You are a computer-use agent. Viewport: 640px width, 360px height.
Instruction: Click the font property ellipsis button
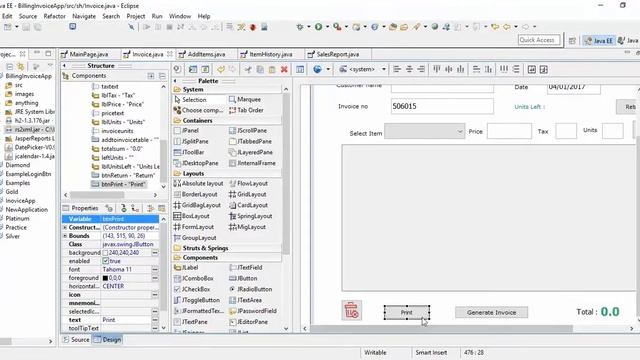[x=155, y=269]
